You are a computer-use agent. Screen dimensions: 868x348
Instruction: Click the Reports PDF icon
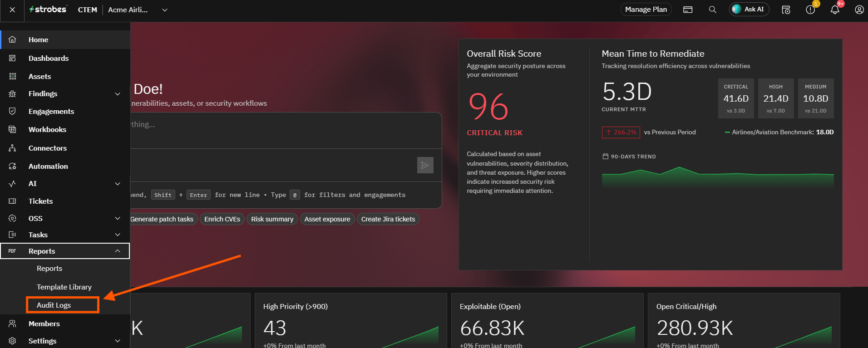12,251
